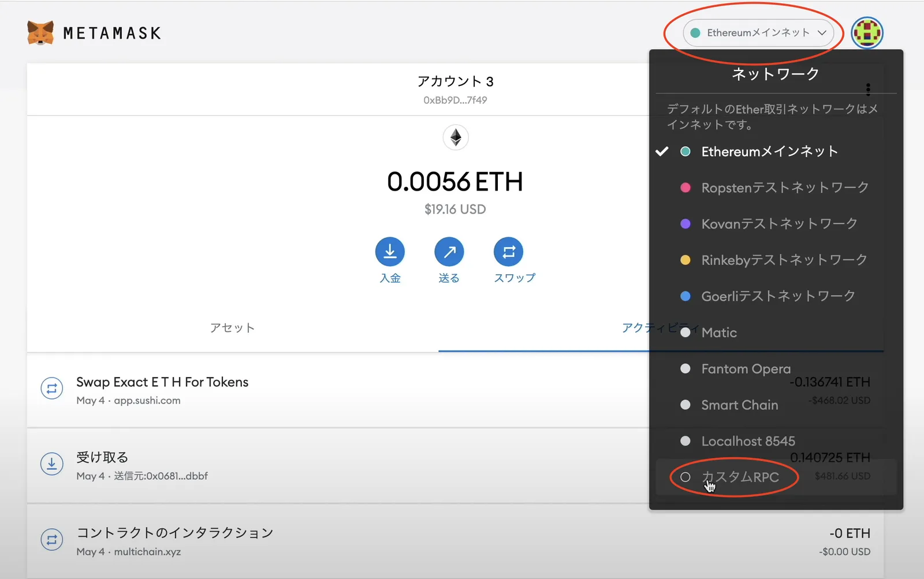
Task: Copy the 0xBb9D...7f49 address
Action: tap(455, 100)
